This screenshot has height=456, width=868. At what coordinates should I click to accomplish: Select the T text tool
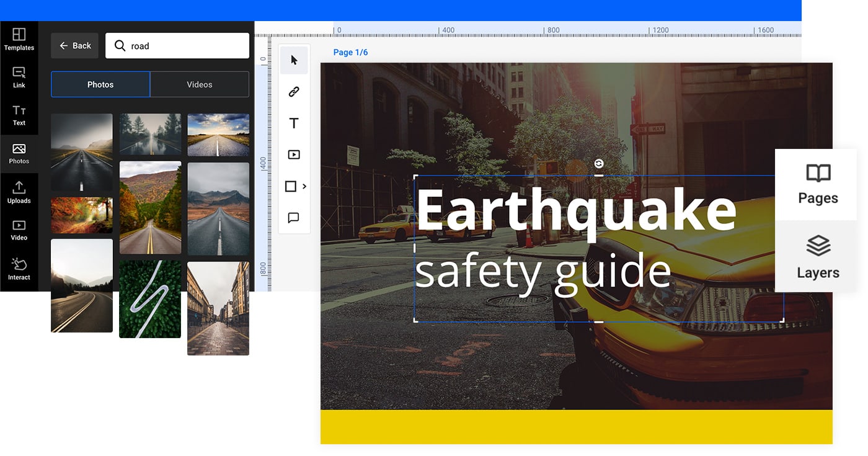pos(294,123)
